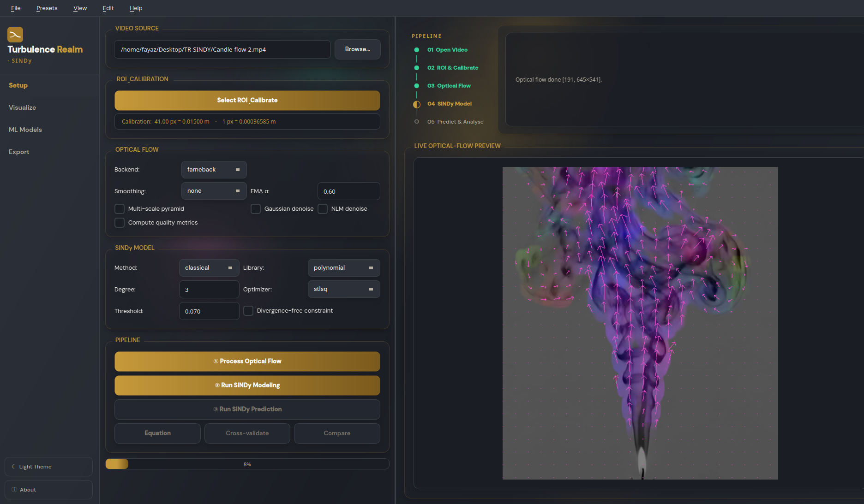Click the 04 SINDy Model pipeline label
The width and height of the screenshot is (864, 504).
[x=449, y=104]
